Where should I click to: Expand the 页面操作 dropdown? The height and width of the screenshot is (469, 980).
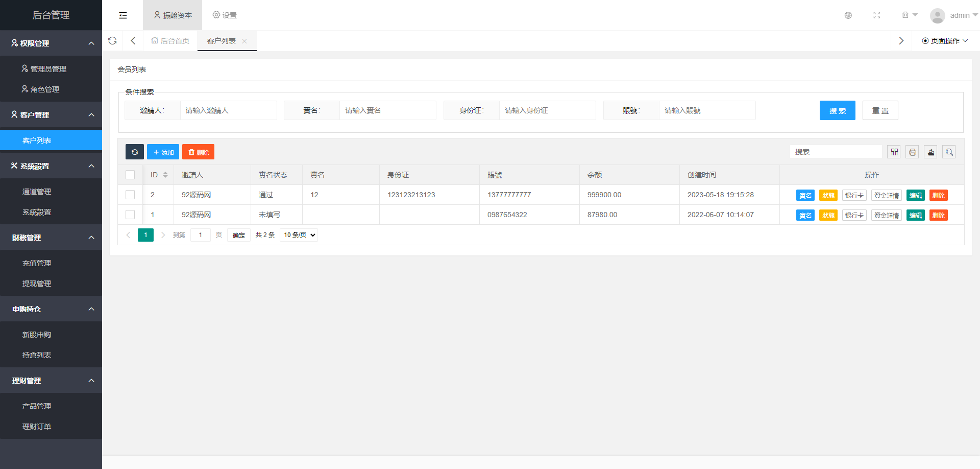tap(944, 41)
